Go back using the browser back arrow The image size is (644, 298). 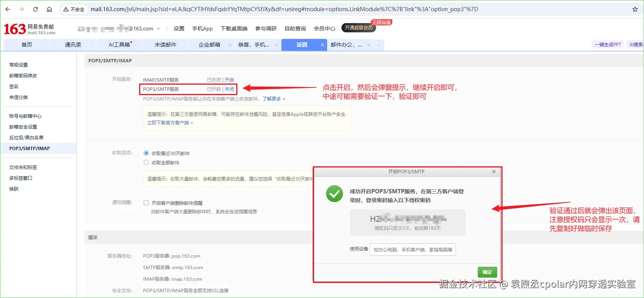8,9
